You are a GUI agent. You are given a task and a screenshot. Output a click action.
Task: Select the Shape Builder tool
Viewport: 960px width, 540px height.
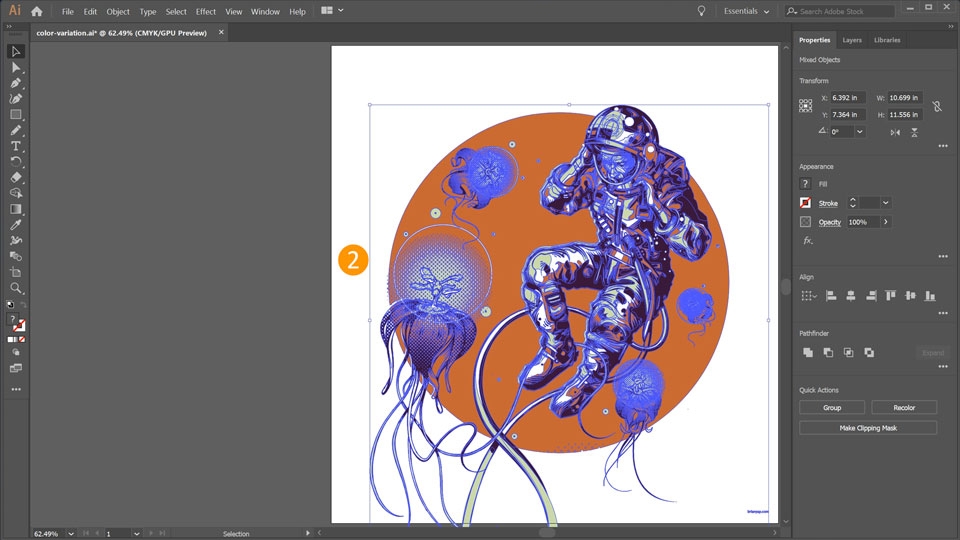(x=16, y=193)
